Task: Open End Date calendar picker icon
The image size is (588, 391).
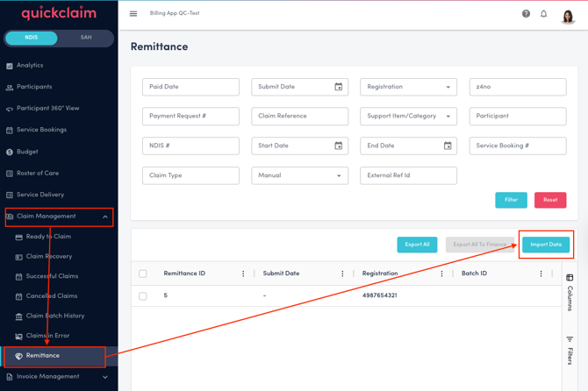Action: (448, 146)
